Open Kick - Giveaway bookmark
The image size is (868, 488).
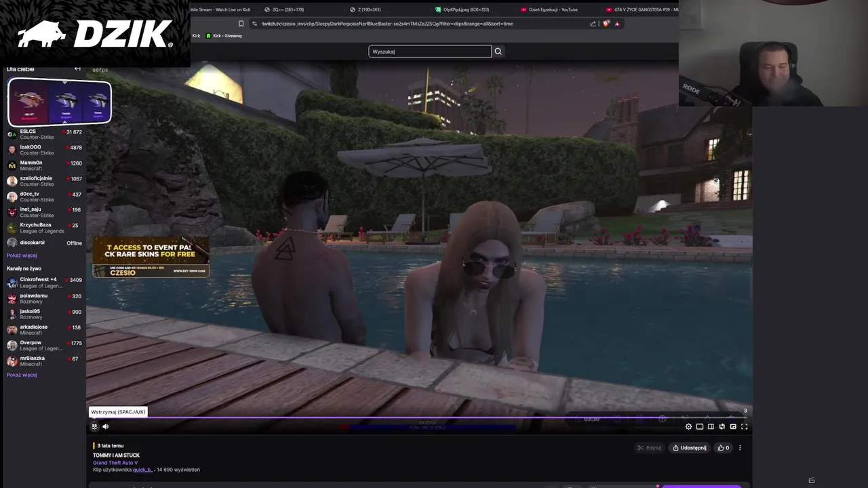tap(224, 36)
